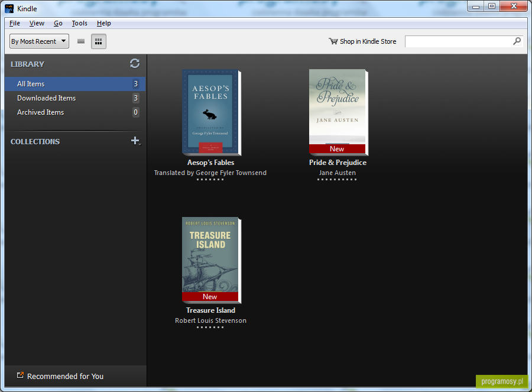The height and width of the screenshot is (392, 532).
Task: Click the sync library refresh icon
Action: tap(135, 63)
